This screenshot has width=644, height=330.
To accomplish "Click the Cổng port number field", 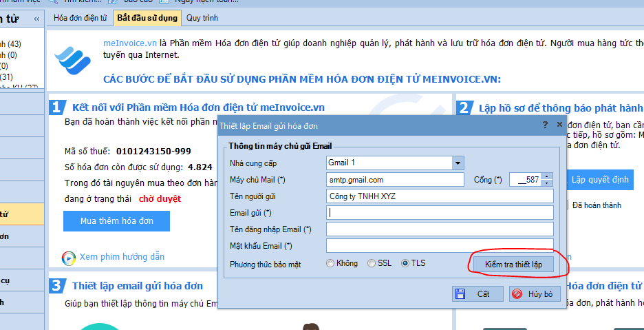I will tap(526, 180).
